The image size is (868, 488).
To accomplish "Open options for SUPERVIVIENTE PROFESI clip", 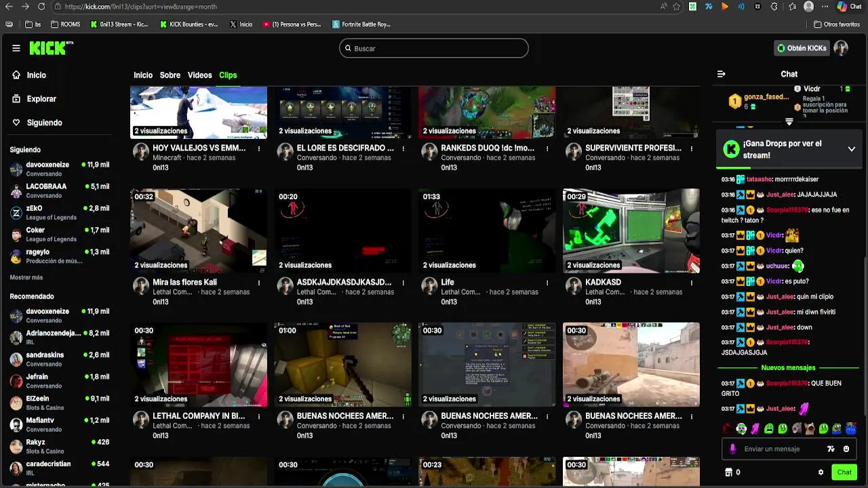I will pyautogui.click(x=692, y=148).
